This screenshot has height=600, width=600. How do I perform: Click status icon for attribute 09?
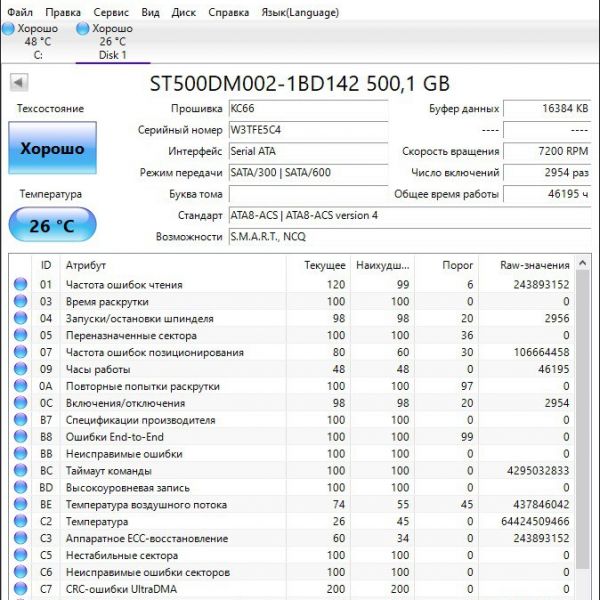(x=20, y=369)
